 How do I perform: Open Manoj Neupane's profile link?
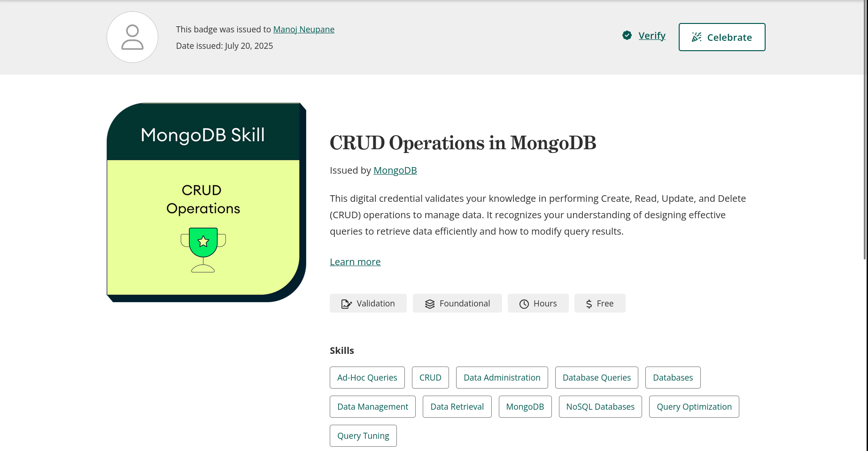click(x=304, y=29)
